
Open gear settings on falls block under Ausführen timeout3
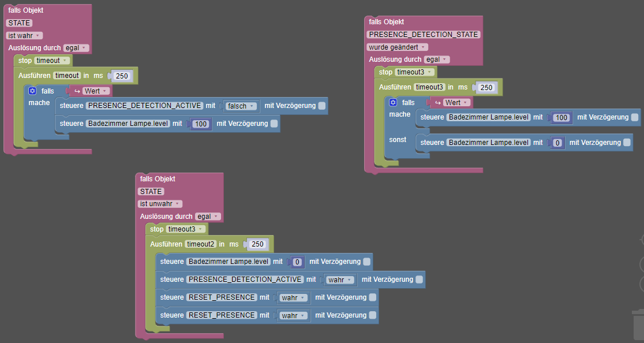click(393, 102)
